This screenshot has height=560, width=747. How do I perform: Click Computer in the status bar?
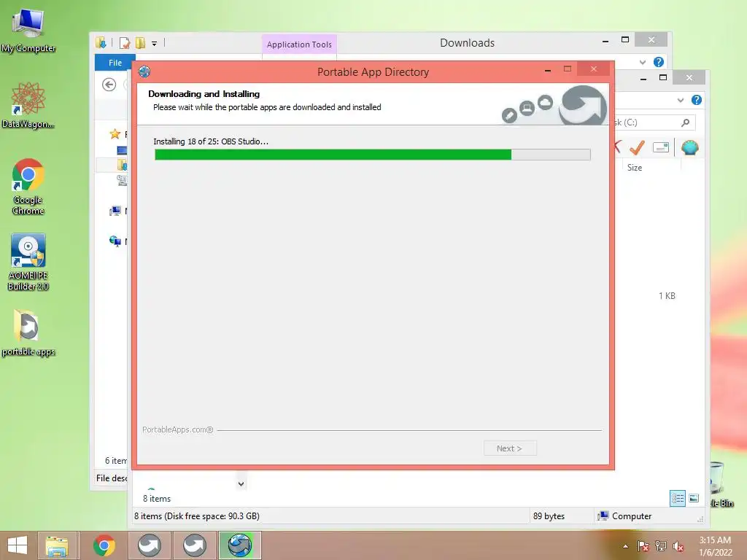point(624,516)
